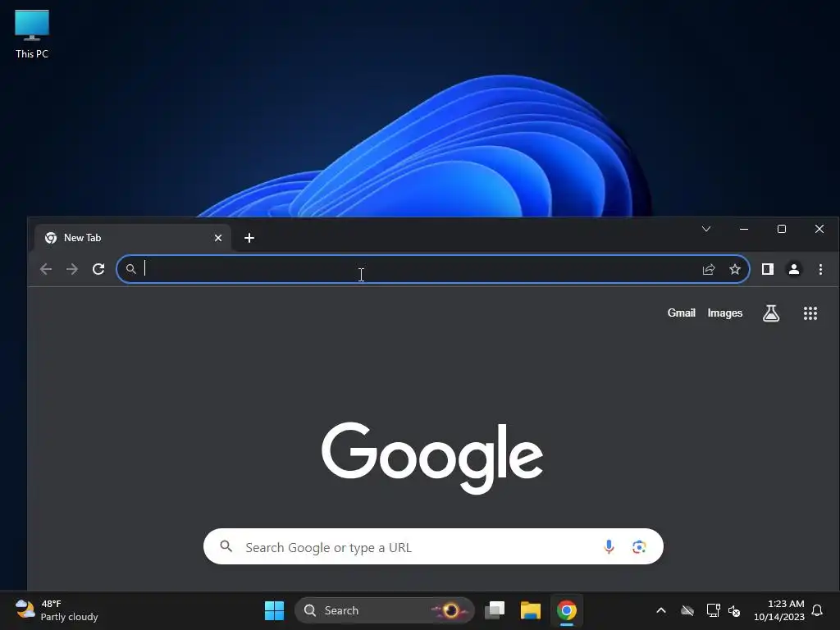The width and height of the screenshot is (840, 630).
Task: Open Chrome three-dot menu
Action: (820, 269)
